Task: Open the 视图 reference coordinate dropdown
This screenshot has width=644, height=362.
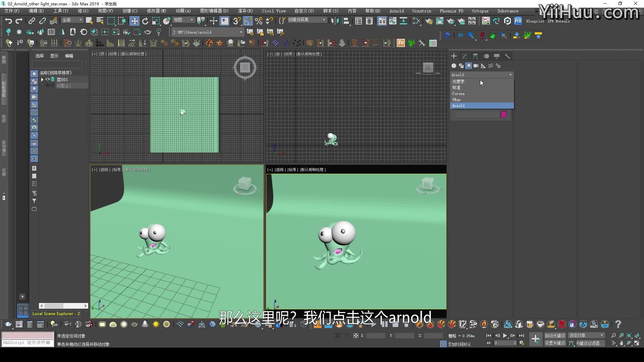Action: pos(183,20)
